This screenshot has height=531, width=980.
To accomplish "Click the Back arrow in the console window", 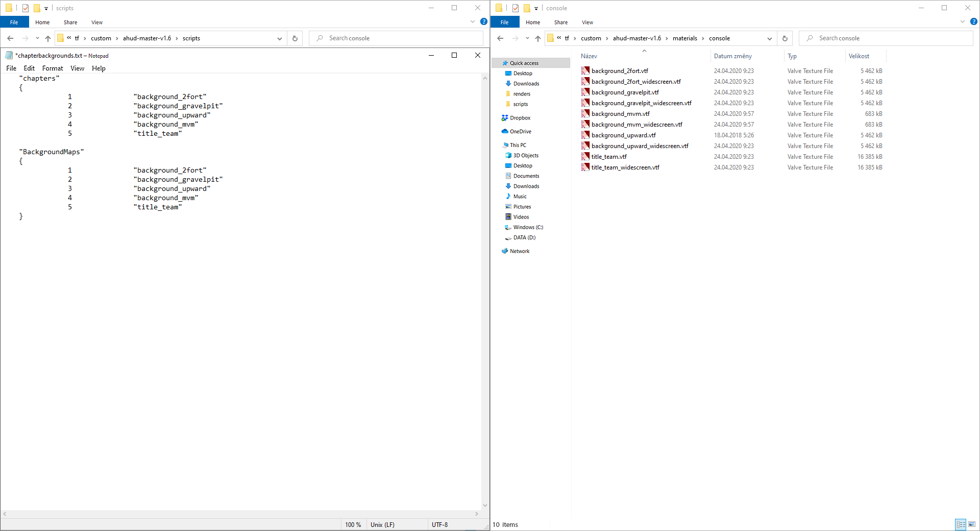I will point(500,38).
